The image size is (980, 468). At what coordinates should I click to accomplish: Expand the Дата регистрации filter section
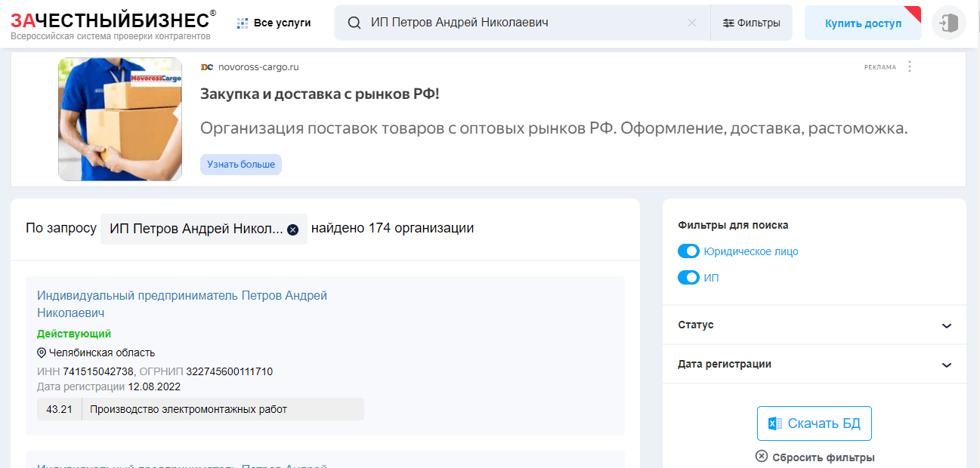946,365
